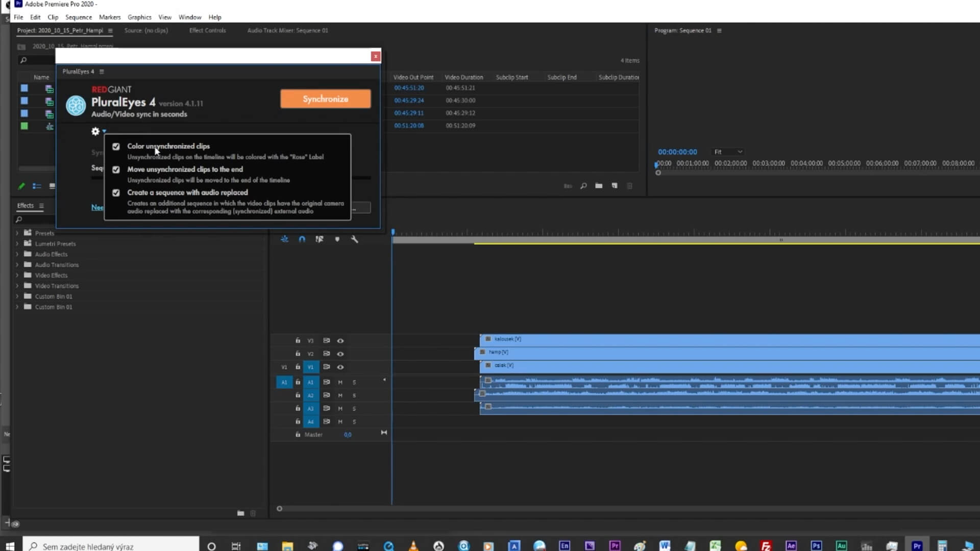980x551 pixels.
Task: Toggle sync lock on track V2
Action: coord(327,354)
